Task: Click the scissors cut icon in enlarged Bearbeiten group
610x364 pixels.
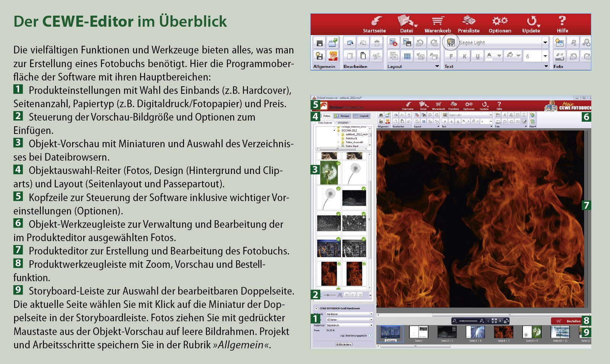Action: point(376,56)
